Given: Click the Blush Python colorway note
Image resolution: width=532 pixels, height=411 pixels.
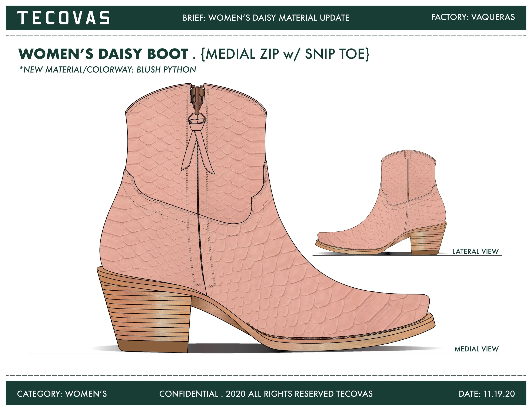Looking at the screenshot, I should pos(108,70).
